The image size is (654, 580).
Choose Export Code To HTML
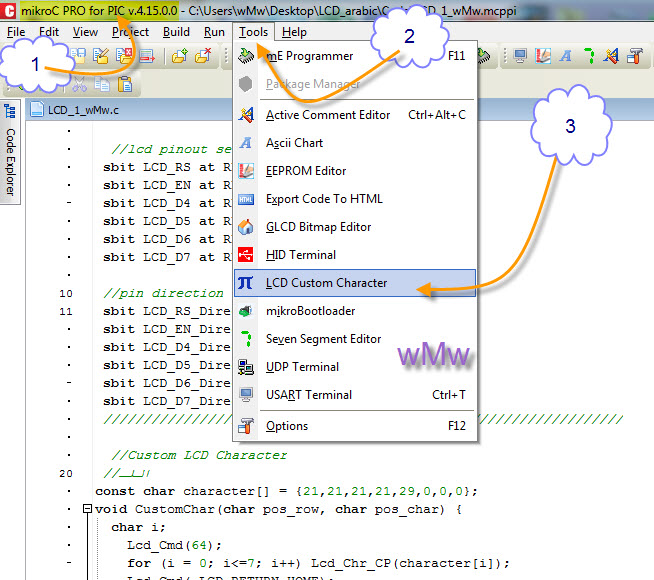[355, 199]
